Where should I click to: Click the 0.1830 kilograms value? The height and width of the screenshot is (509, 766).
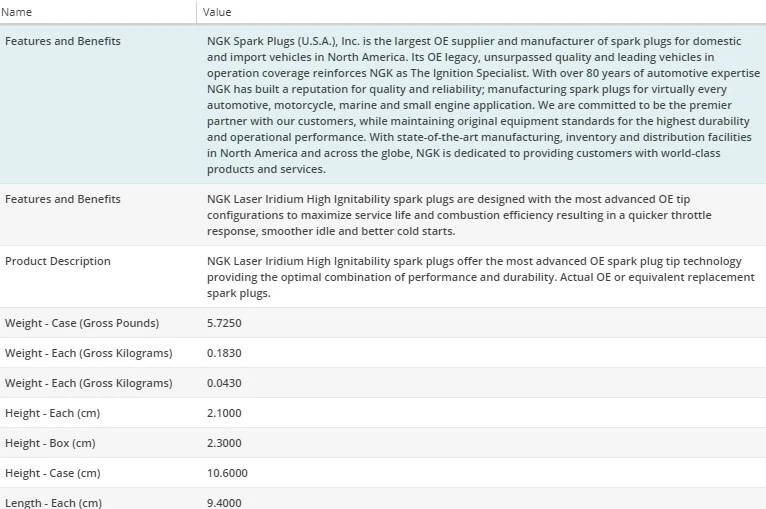tap(224, 353)
